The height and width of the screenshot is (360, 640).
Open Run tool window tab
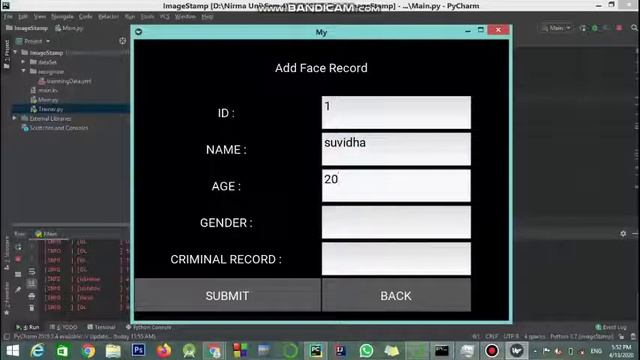(28, 327)
